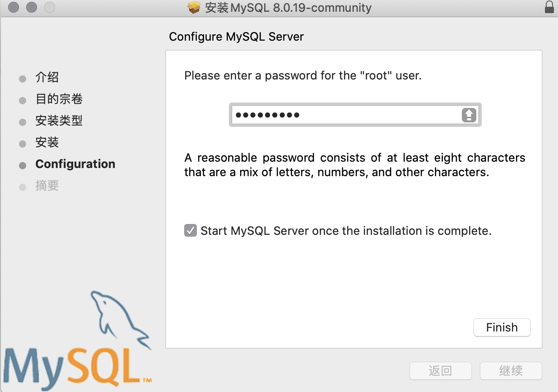Select the 介绍 step in sidebar

47,77
